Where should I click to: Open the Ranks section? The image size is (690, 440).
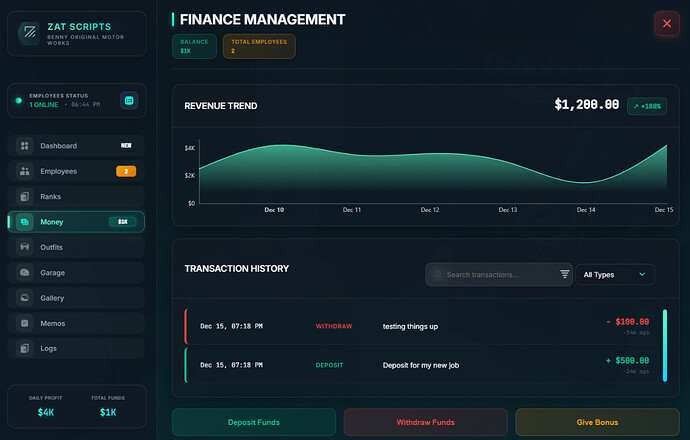click(x=76, y=197)
